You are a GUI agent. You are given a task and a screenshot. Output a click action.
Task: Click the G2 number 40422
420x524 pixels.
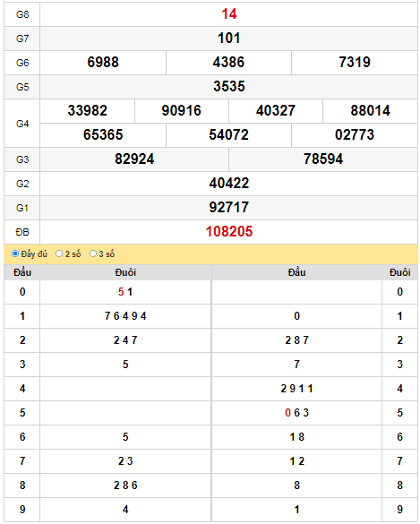click(x=229, y=183)
